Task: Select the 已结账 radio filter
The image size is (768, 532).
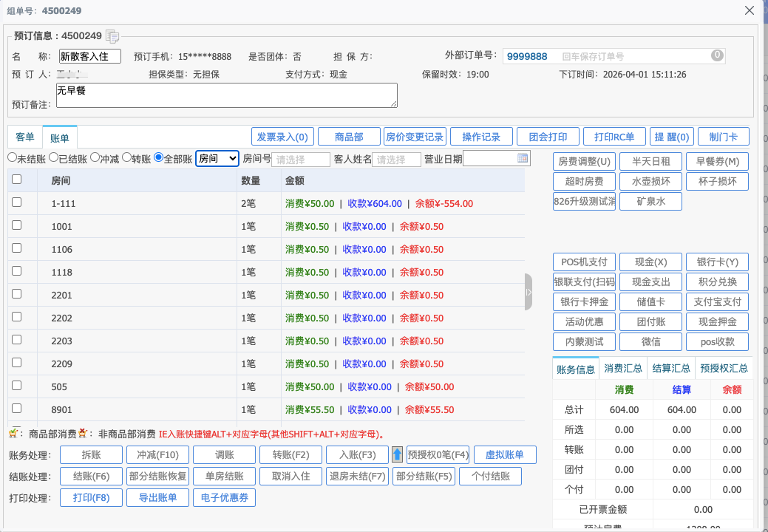Action: 53,158
